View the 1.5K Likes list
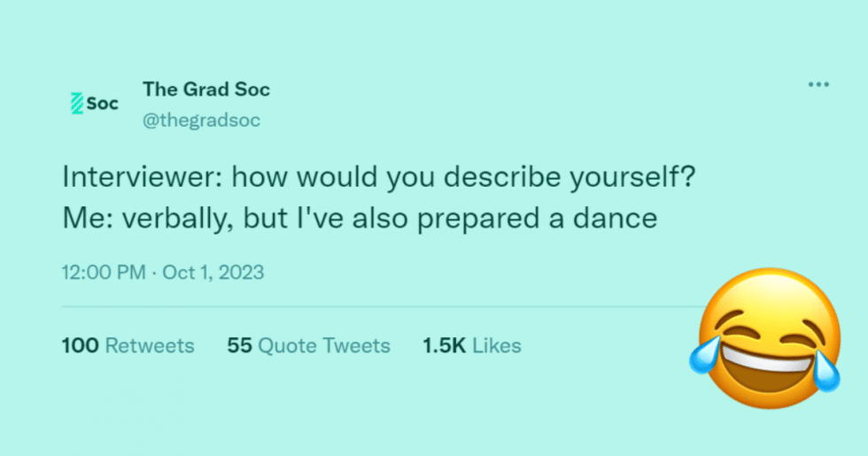Image resolution: width=868 pixels, height=456 pixels. coord(472,345)
